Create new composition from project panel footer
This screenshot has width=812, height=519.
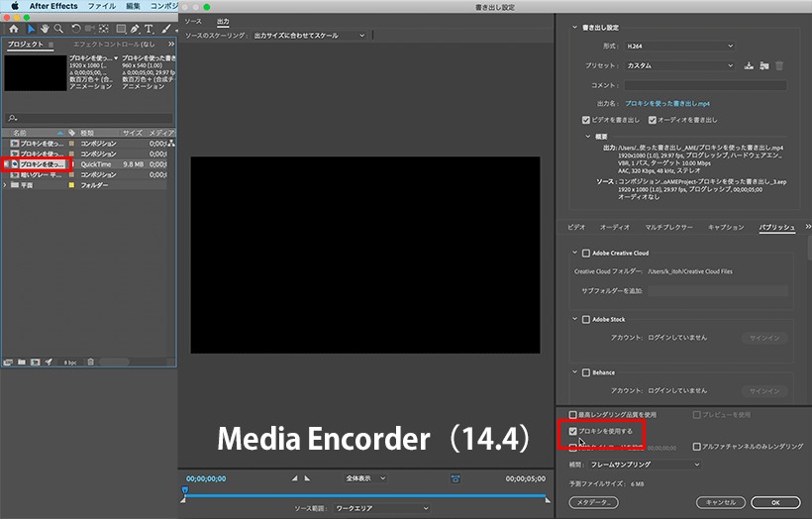[x=36, y=363]
